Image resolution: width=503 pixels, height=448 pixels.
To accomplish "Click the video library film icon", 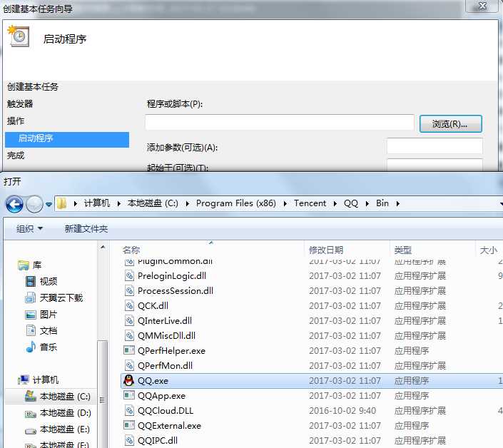I will (x=31, y=281).
